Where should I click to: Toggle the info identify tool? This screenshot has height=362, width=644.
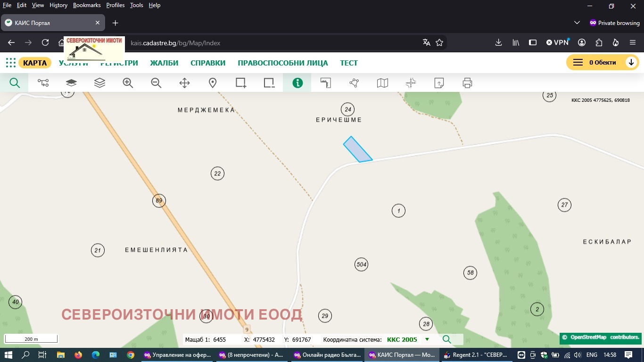point(297,83)
